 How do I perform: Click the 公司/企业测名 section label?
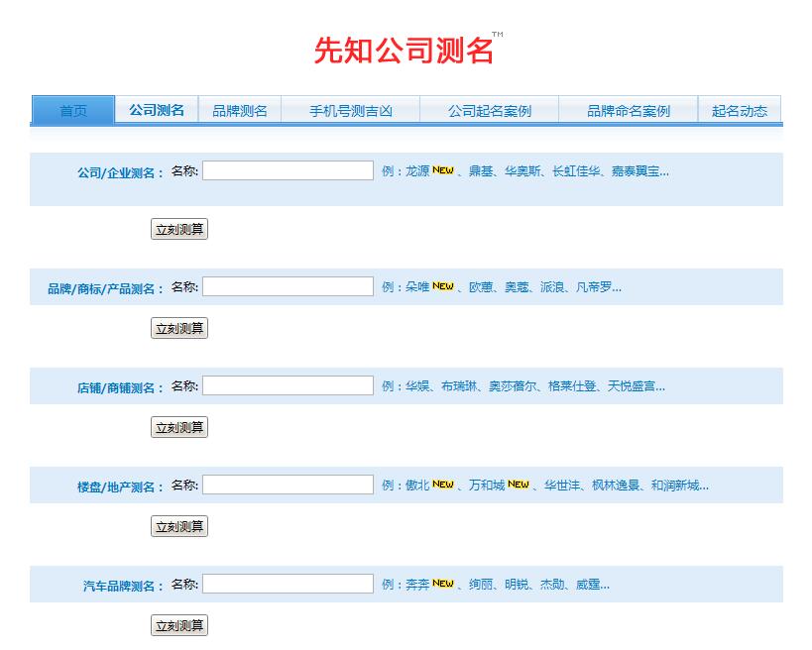point(121,172)
